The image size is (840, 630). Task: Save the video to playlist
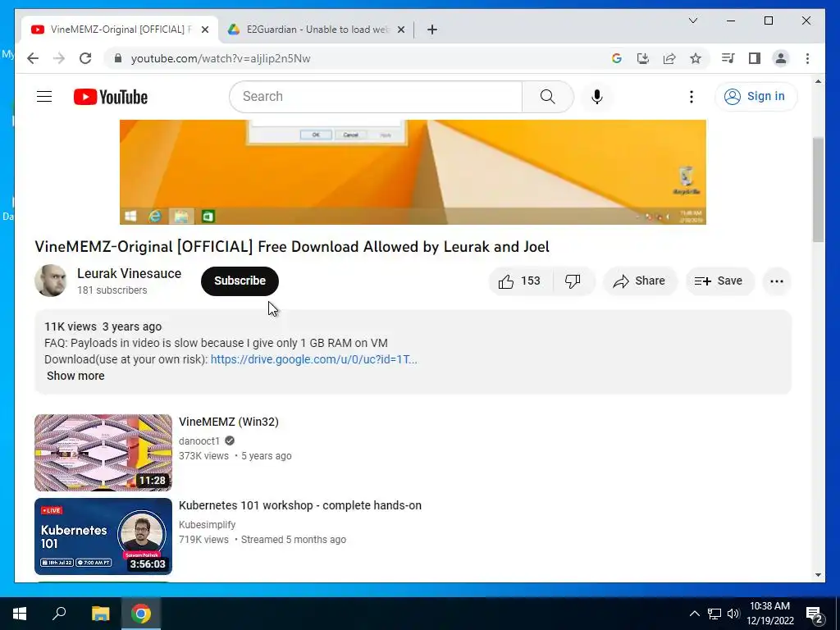click(719, 281)
